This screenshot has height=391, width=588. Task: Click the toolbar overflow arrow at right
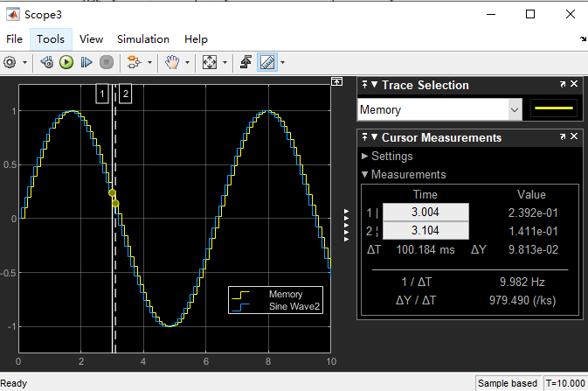coord(583,39)
